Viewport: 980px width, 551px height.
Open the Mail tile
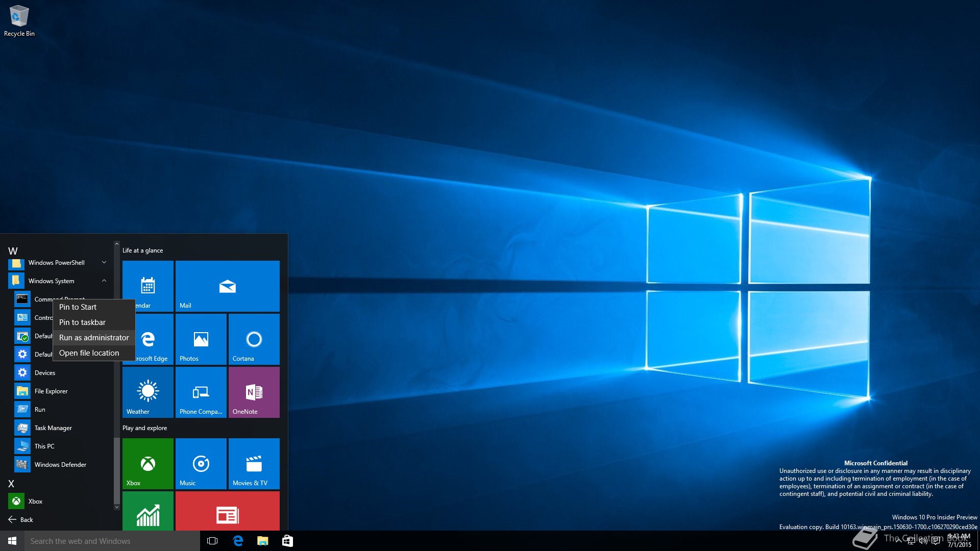tap(228, 286)
